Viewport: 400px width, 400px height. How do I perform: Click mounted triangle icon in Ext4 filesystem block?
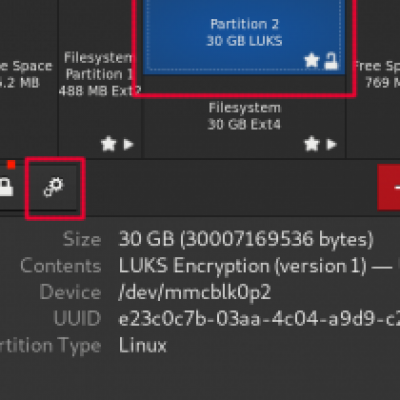pyautogui.click(x=331, y=144)
